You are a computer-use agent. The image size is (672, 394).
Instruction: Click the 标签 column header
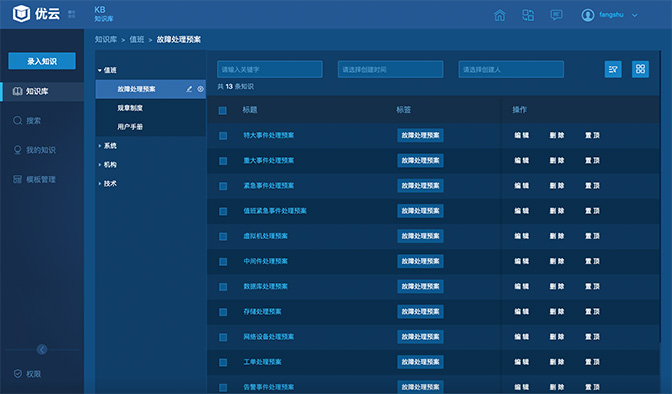coord(403,110)
